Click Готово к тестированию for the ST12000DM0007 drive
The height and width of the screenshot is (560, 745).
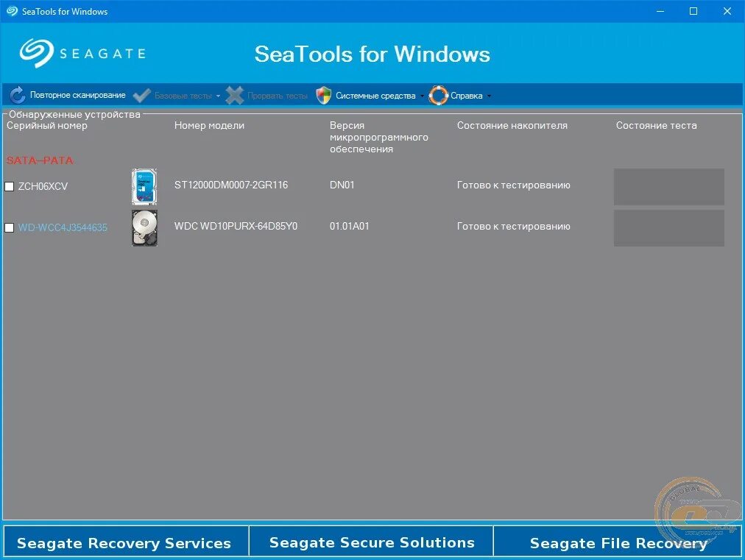[x=514, y=185]
